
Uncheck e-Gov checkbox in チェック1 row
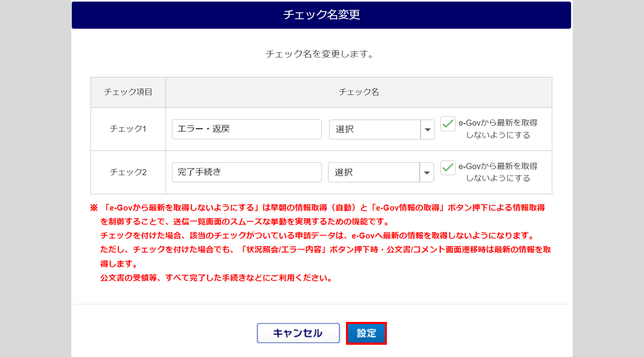[448, 123]
